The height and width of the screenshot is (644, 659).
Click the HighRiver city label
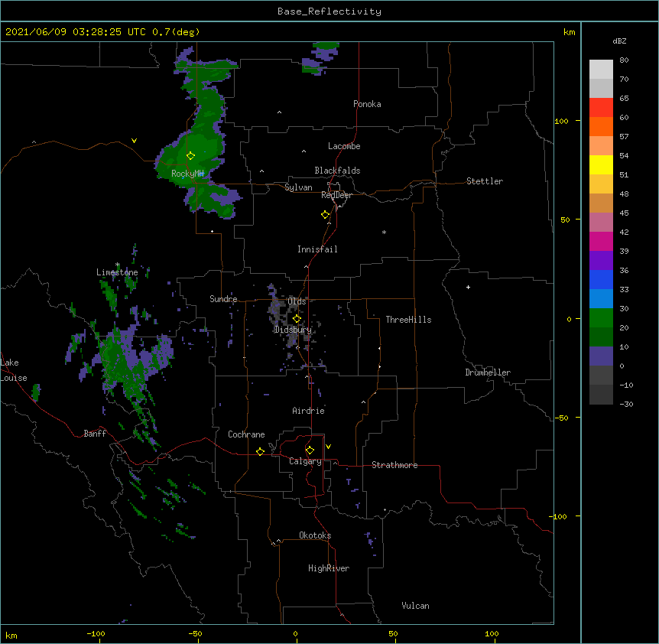coord(329,568)
